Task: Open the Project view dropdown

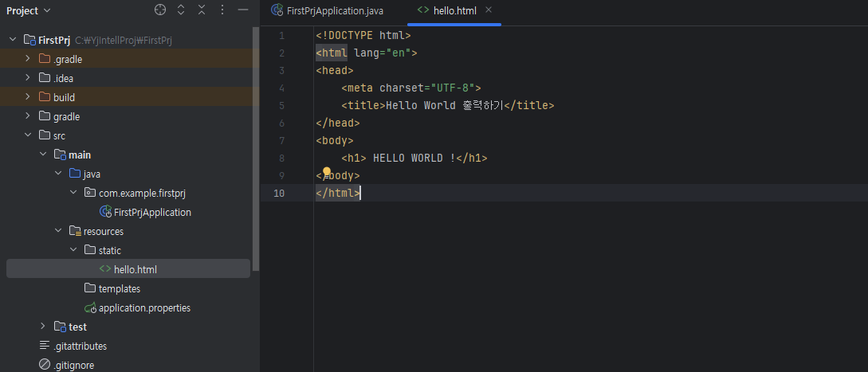Action: [28, 10]
